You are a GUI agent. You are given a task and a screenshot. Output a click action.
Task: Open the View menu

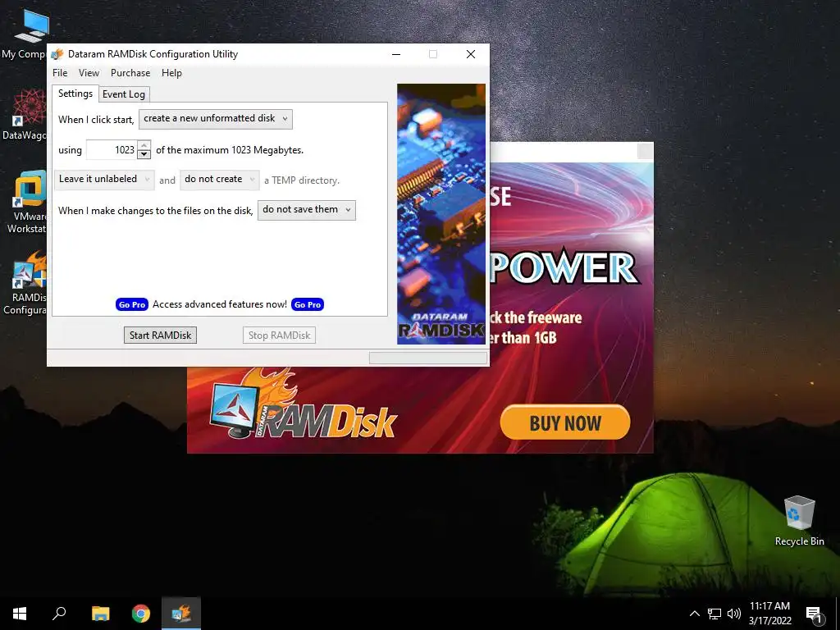click(89, 73)
